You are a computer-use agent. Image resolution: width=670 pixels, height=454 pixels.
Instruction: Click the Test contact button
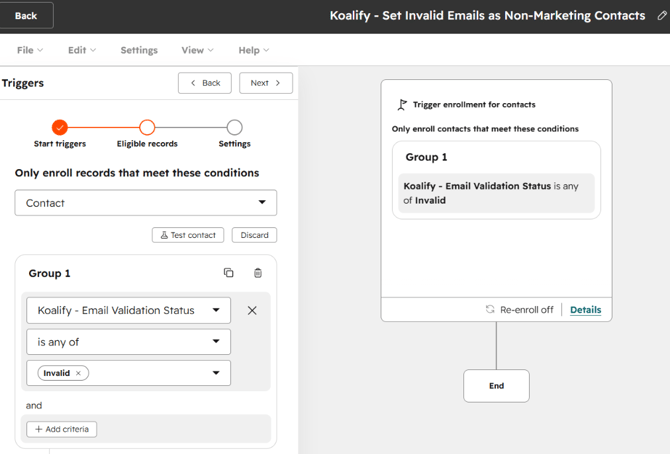188,235
